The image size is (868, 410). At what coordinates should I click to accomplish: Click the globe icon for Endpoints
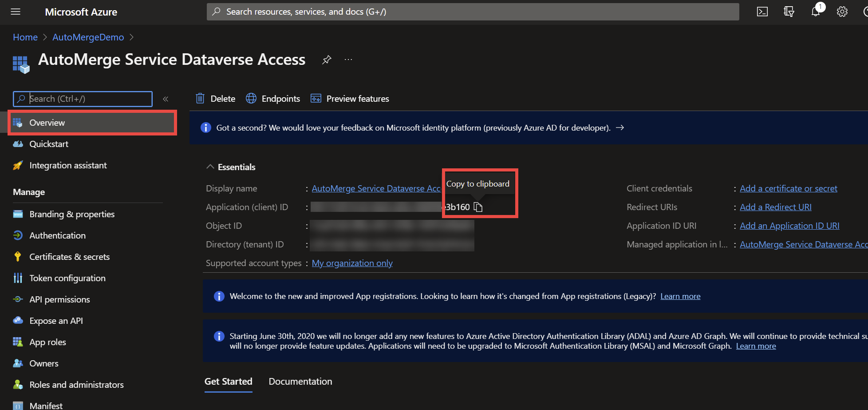(251, 98)
